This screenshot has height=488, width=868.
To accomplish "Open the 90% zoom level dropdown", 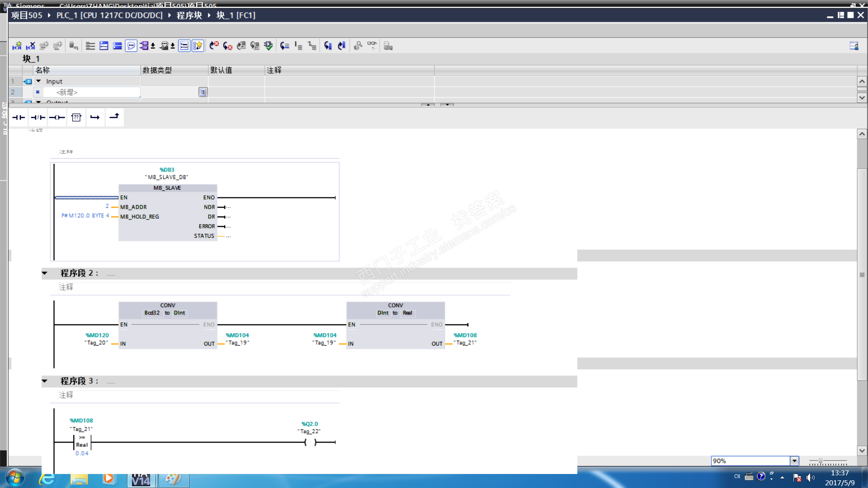I will click(794, 461).
